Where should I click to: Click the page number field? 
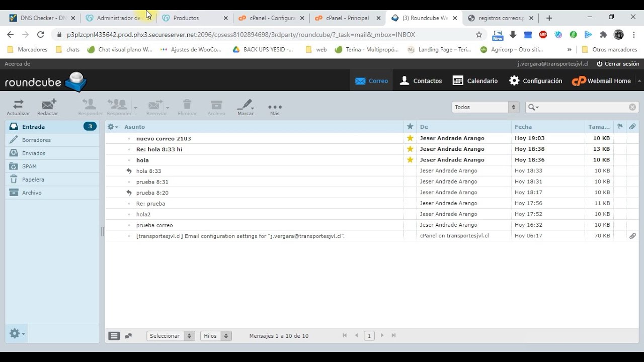click(369, 336)
